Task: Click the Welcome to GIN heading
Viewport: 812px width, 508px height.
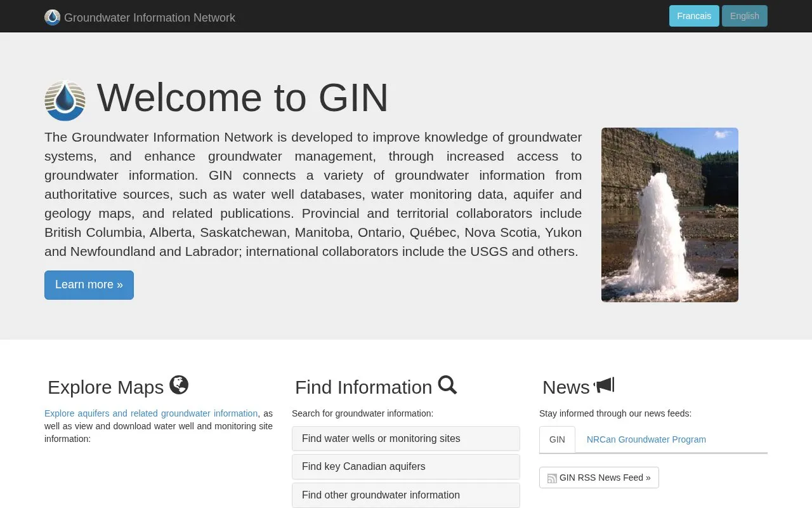Action: point(242,98)
